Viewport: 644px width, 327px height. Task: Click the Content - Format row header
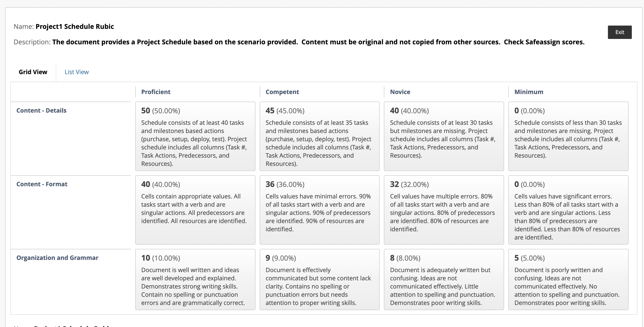[42, 184]
